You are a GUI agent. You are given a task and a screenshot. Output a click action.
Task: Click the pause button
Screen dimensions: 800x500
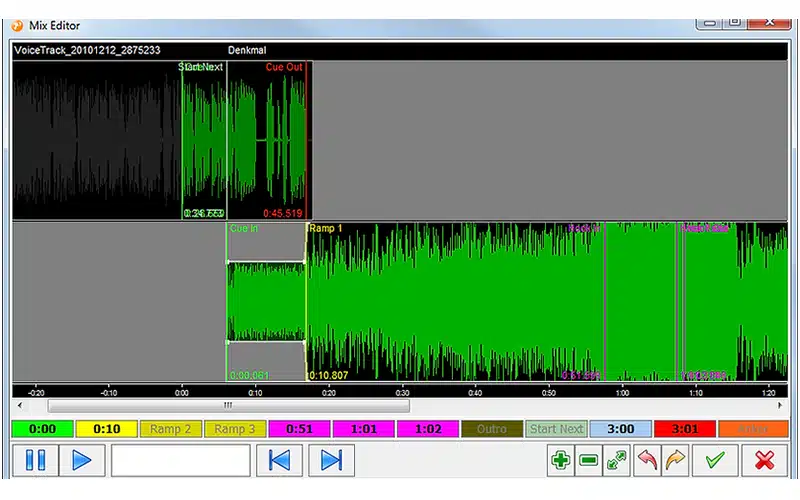(35, 460)
